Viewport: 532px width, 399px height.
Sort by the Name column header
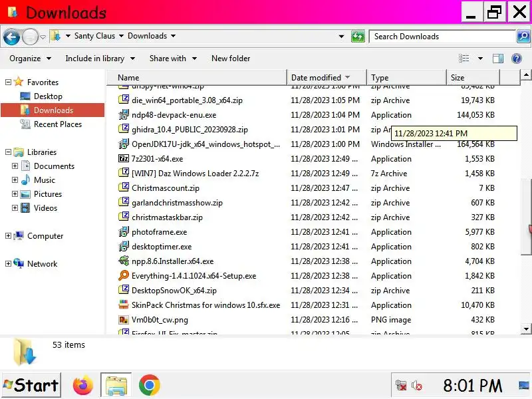tap(197, 78)
